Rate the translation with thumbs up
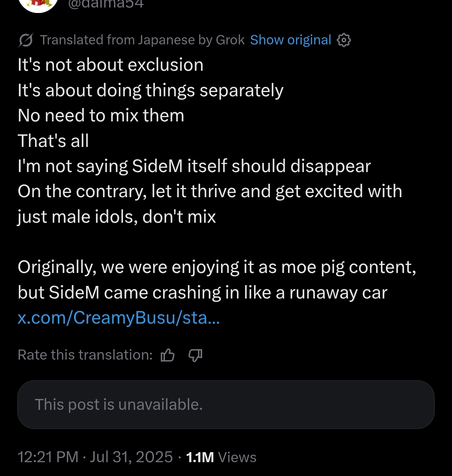 pyautogui.click(x=167, y=355)
